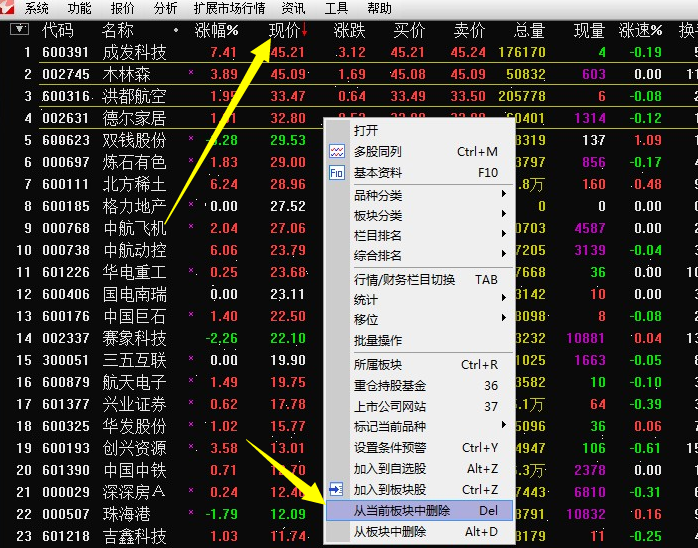Sort by the 涨幅% column header
The image size is (698, 548).
pyautogui.click(x=216, y=30)
